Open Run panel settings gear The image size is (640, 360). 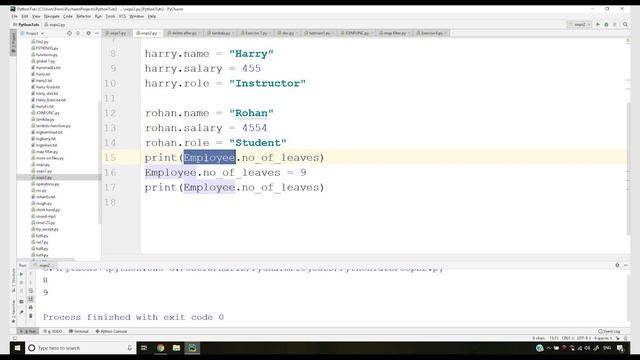click(x=617, y=265)
